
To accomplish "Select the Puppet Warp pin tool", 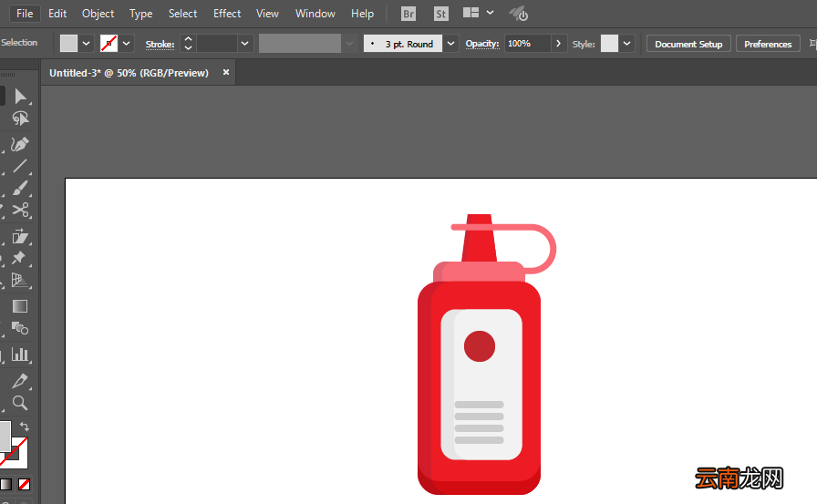I will (19, 258).
